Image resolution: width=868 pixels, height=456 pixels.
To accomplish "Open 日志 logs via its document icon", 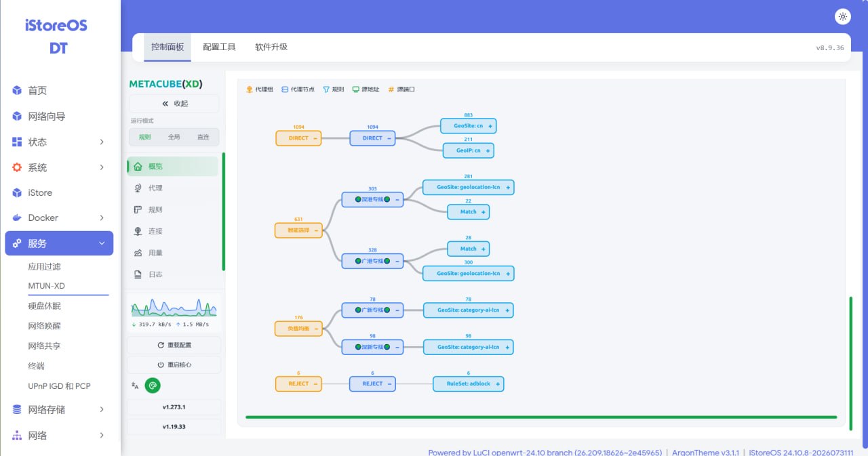I will click(138, 274).
